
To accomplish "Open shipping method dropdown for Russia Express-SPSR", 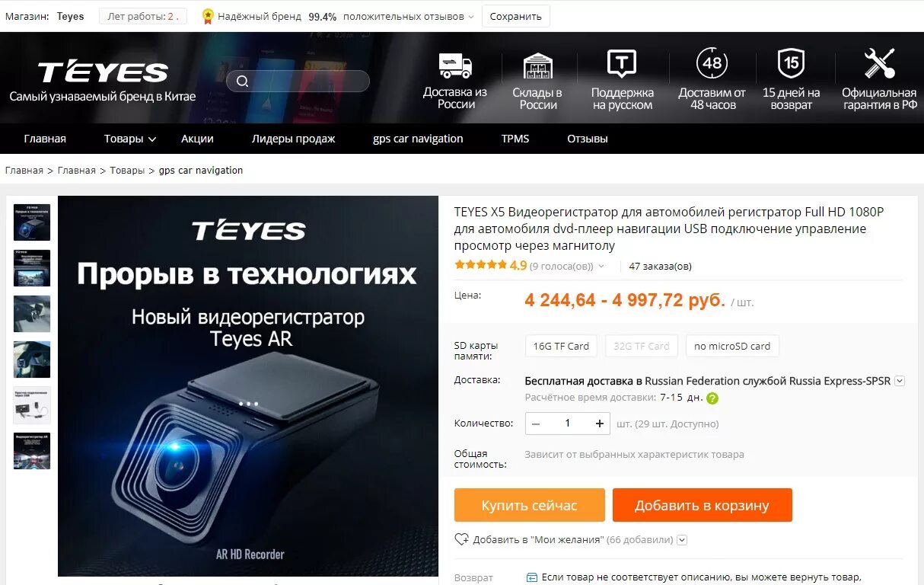I will coord(900,381).
